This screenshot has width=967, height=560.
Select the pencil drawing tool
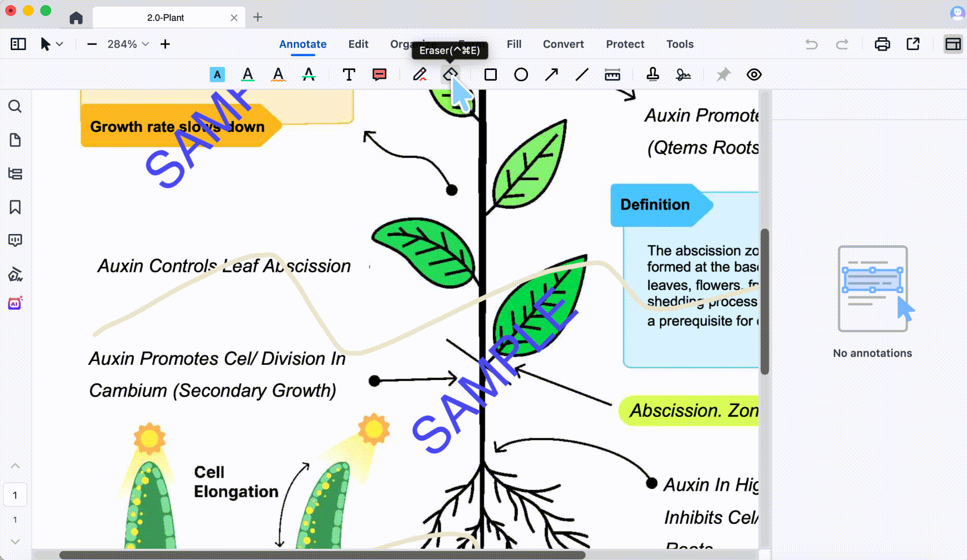coord(420,75)
